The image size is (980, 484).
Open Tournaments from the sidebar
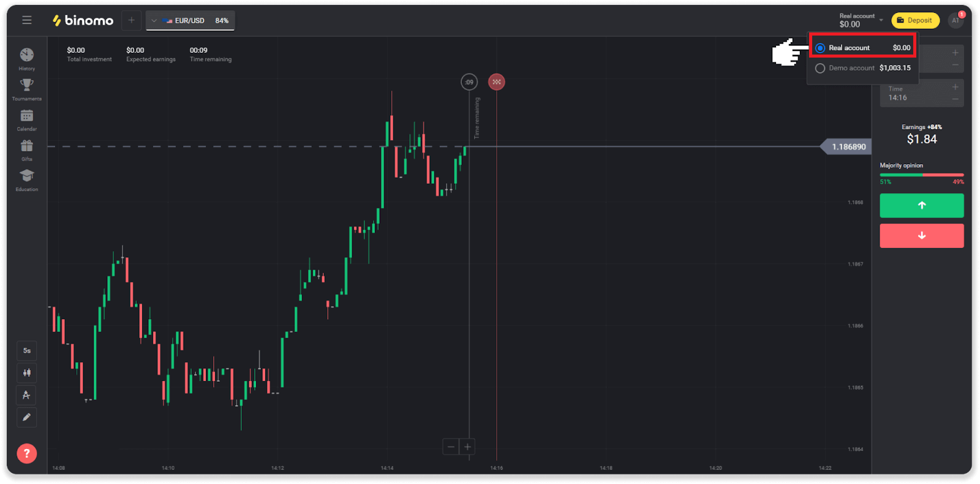click(x=27, y=88)
